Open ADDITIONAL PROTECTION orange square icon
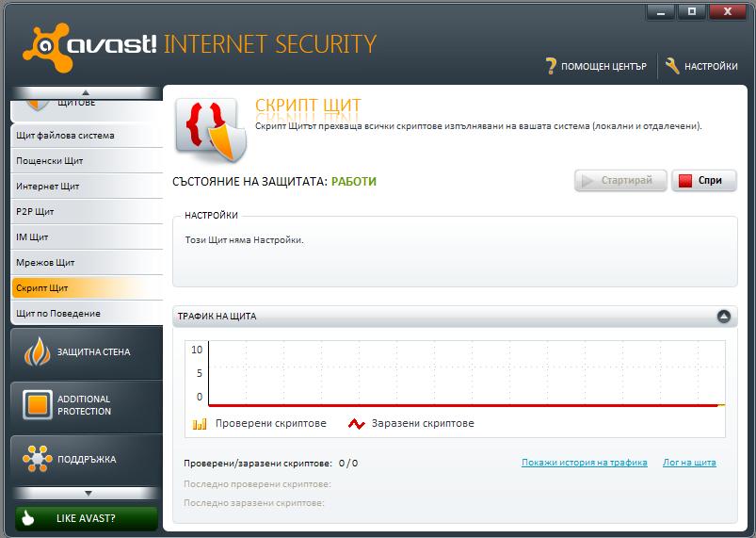This screenshot has width=756, height=538. point(37,404)
